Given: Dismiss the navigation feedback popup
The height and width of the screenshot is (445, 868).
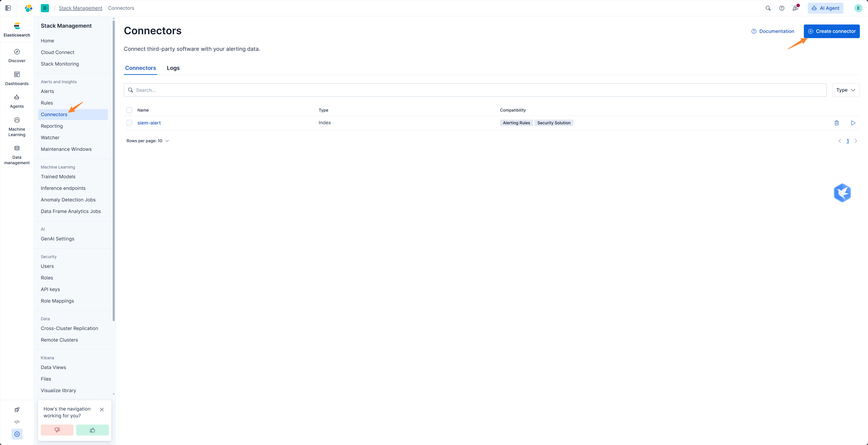Looking at the screenshot, I should coord(102,410).
